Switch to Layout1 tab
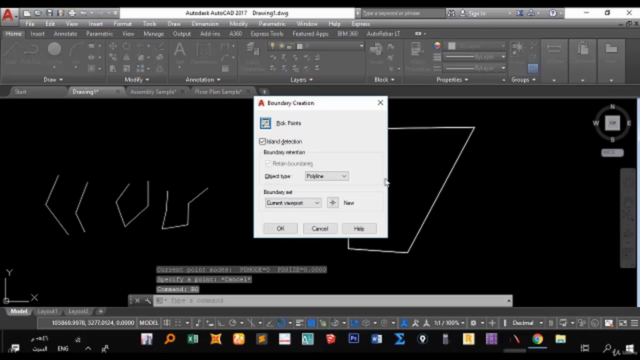640x360 pixels. (x=47, y=311)
